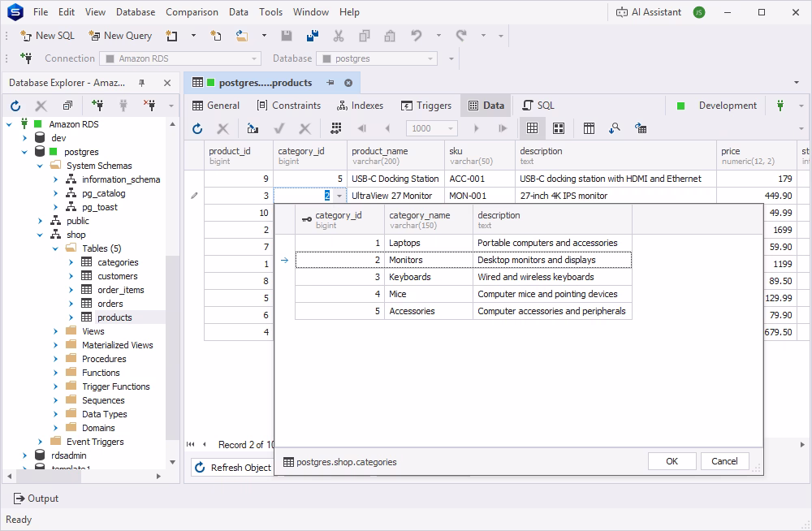Click the New Query button
The image size is (812, 531).
(x=120, y=35)
